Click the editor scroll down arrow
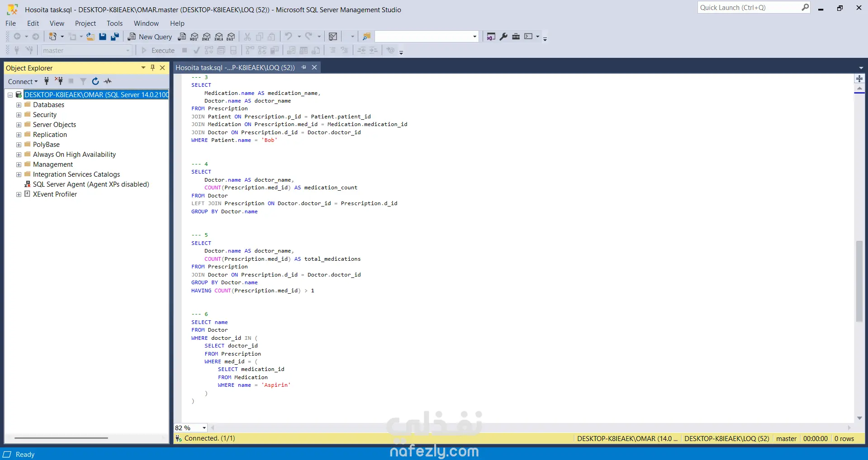The height and width of the screenshot is (460, 868). point(859,418)
